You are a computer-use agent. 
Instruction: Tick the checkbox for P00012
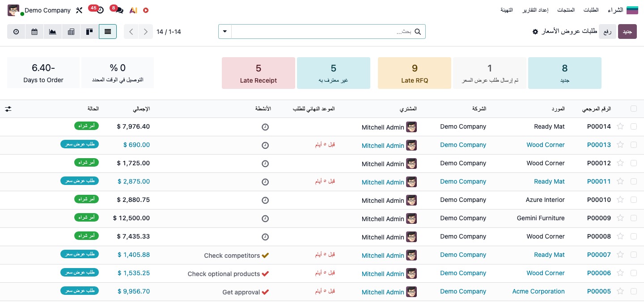pyautogui.click(x=634, y=163)
